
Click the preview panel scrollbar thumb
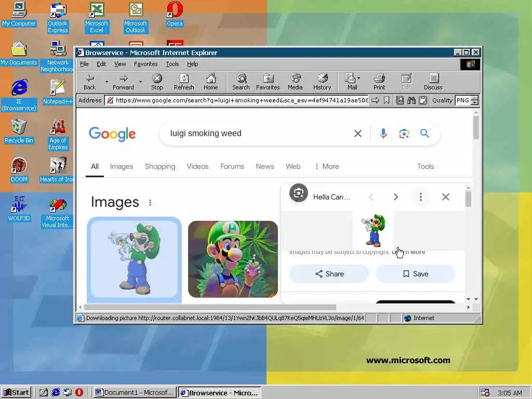[x=468, y=199]
